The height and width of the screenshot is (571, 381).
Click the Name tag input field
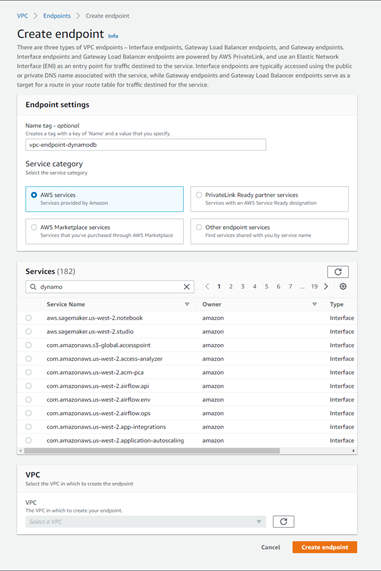[146, 145]
